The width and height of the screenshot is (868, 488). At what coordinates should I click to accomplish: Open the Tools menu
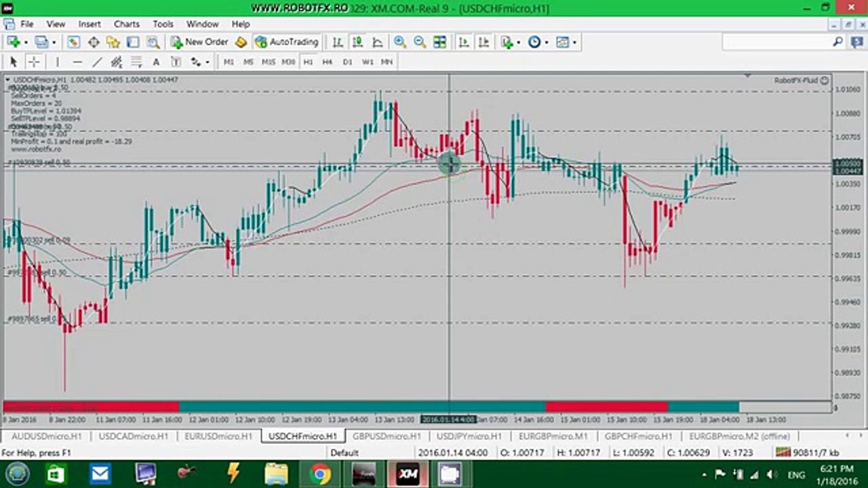pos(163,24)
